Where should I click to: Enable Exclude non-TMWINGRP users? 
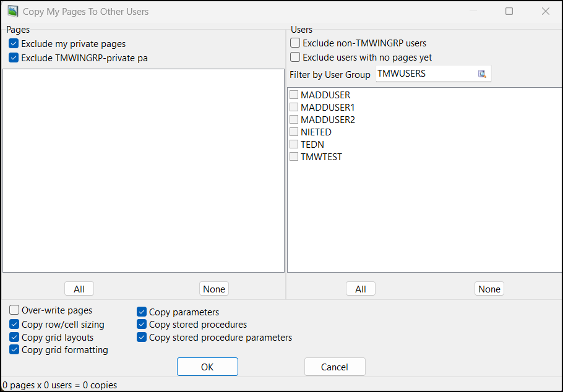pyautogui.click(x=294, y=42)
